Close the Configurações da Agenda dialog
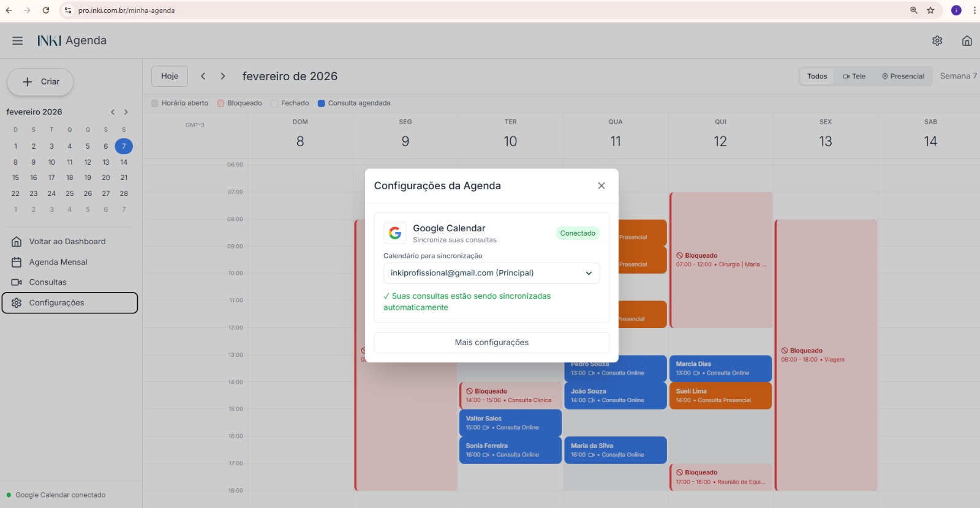The width and height of the screenshot is (980, 508). (x=601, y=185)
